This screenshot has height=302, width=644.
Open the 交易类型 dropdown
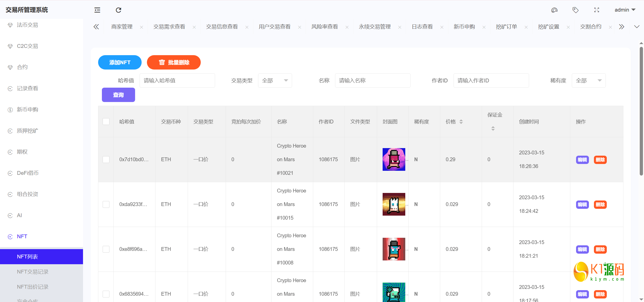tap(275, 80)
